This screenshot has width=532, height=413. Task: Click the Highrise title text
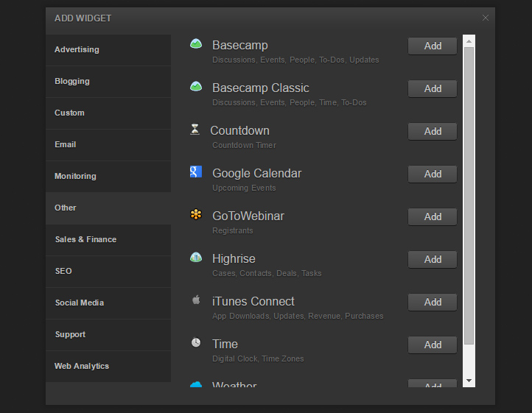(234, 258)
